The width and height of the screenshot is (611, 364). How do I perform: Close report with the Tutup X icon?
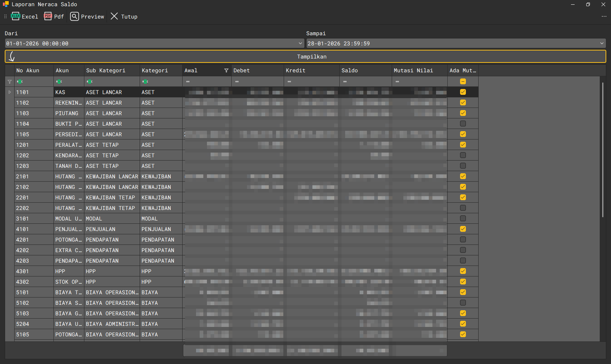coord(114,16)
